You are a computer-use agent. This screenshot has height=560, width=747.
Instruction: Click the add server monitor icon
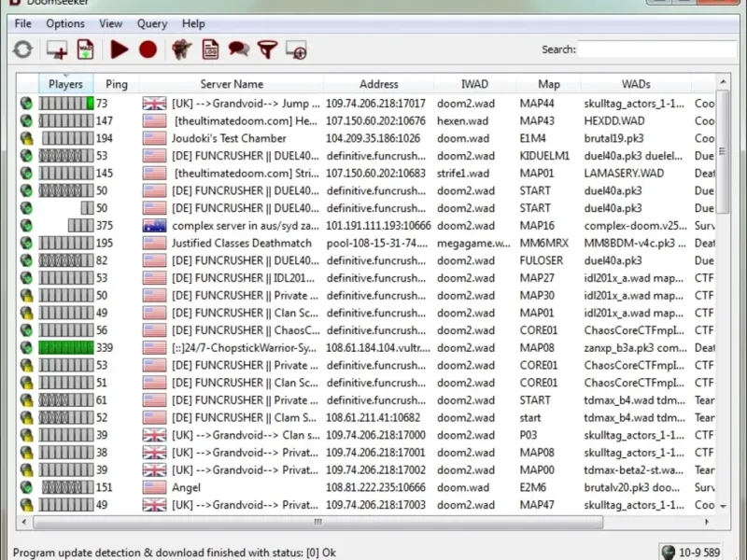[x=57, y=49]
